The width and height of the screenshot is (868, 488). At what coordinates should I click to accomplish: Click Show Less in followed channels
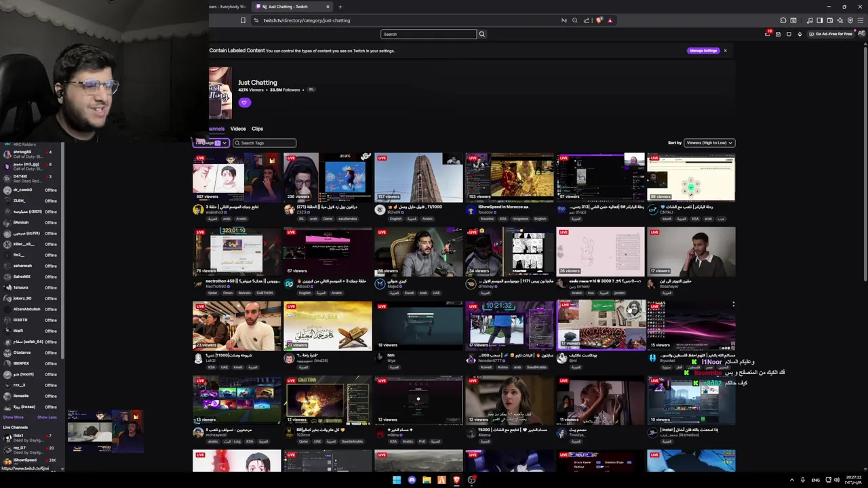47,418
